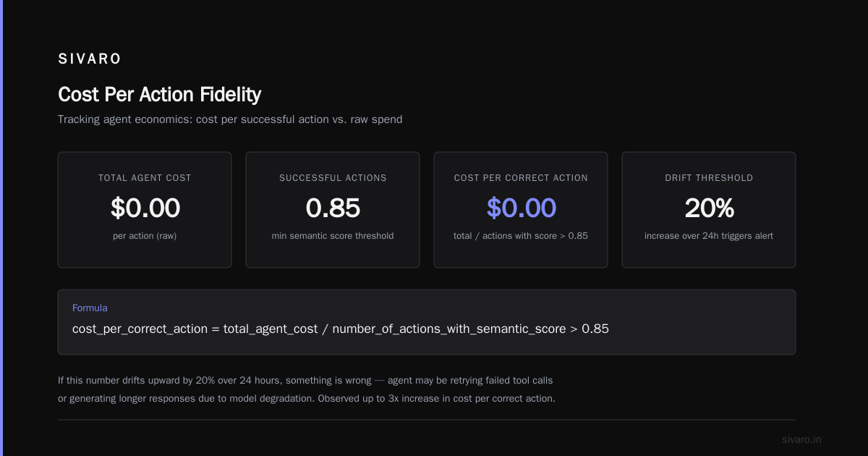Click "increase over 24h triggers alert" caption
Screen dimensions: 868x456
click(x=709, y=236)
